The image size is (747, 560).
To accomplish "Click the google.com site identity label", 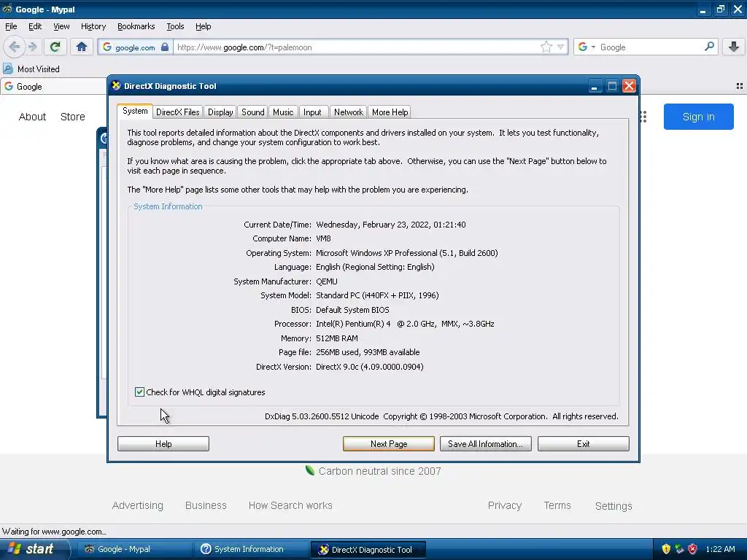I will [x=135, y=47].
